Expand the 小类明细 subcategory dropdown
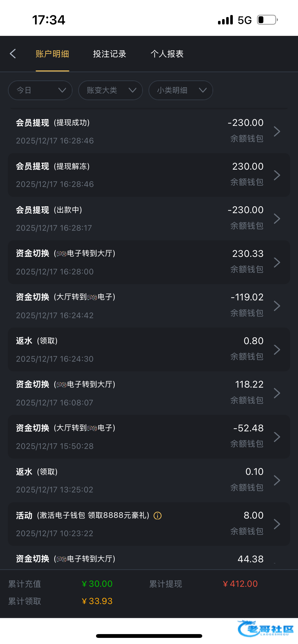 [181, 90]
